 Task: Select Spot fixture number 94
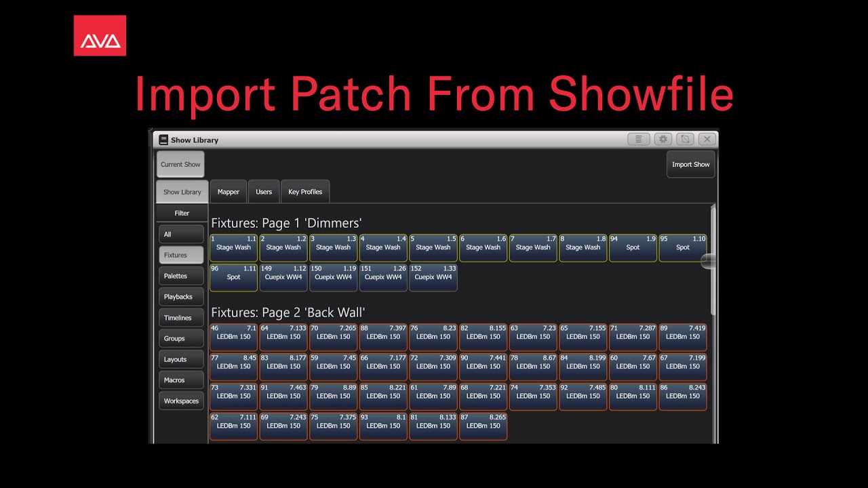pos(633,248)
